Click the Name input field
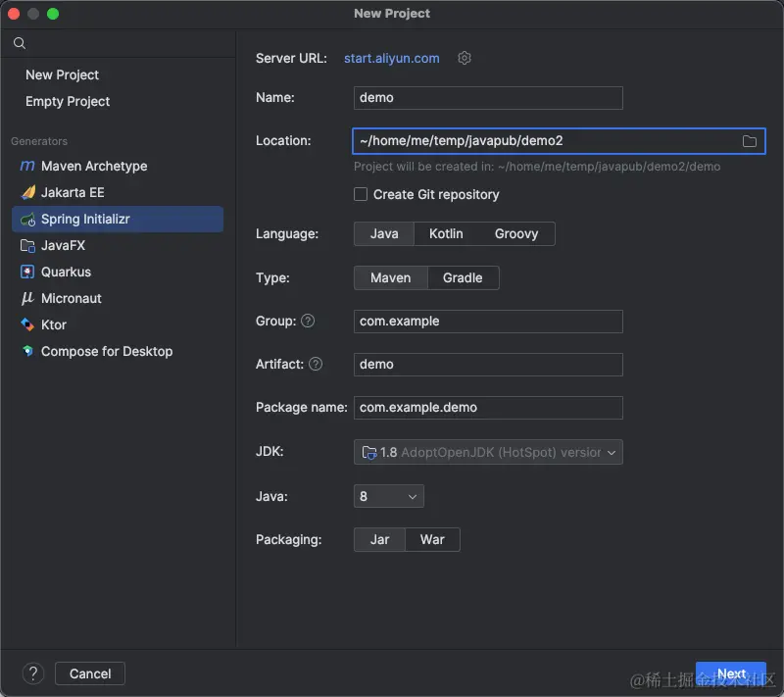Screen dimensions: 784x697 point(488,98)
